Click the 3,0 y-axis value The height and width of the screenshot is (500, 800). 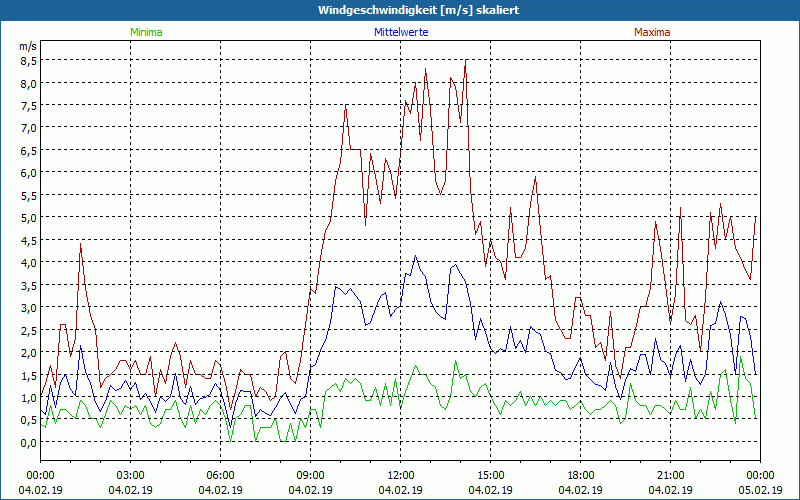click(x=29, y=308)
